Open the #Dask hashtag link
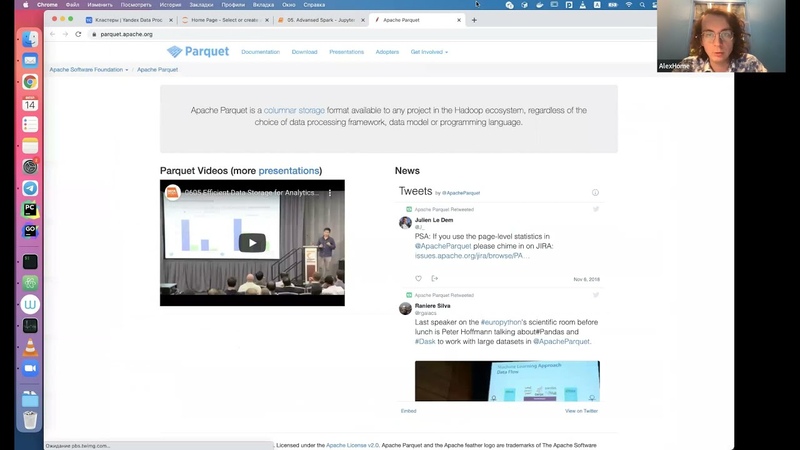The height and width of the screenshot is (450, 800). coord(425,341)
